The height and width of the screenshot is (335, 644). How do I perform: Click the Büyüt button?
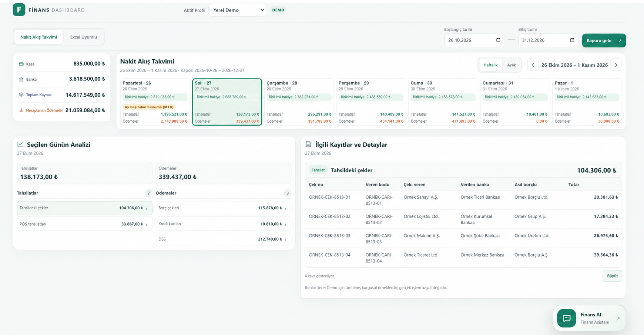tap(612, 276)
